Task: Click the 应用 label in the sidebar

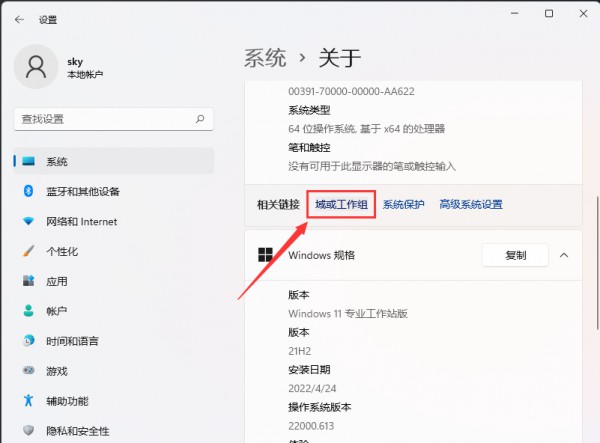Action: (x=57, y=282)
